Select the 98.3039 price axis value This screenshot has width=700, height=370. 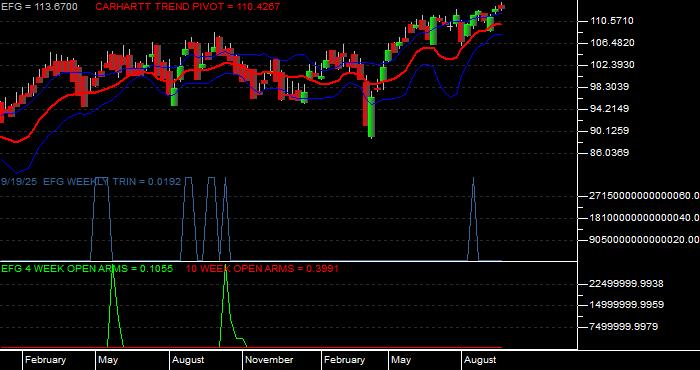[x=609, y=87]
